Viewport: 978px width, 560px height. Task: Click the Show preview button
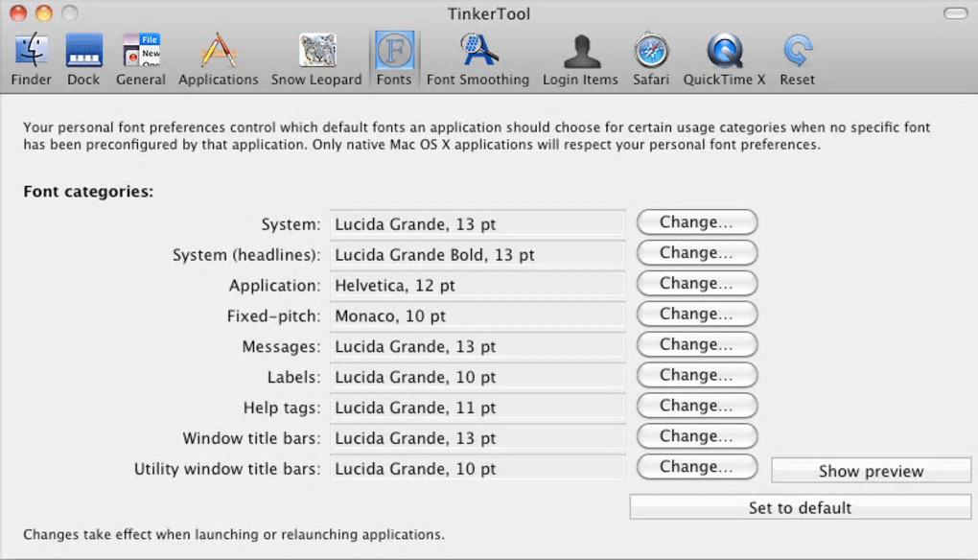872,471
